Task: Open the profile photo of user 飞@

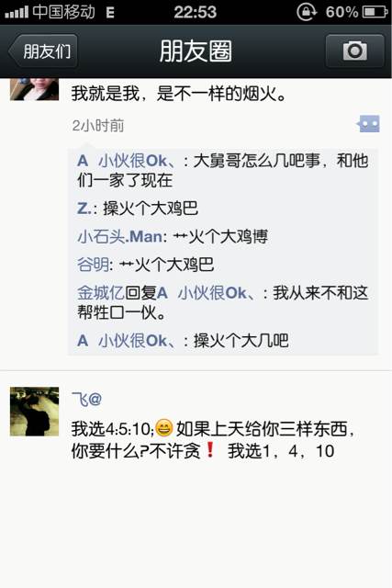Action: 34,412
